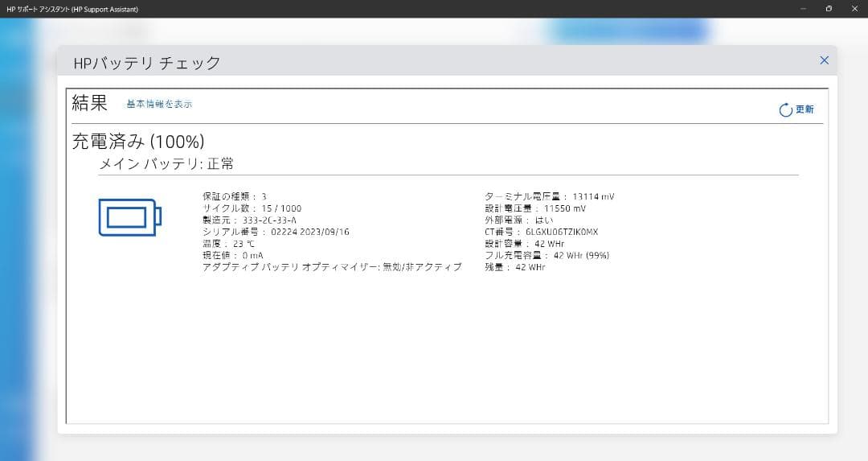Select the シリアル番号 02224 2023/09/16 line
The width and height of the screenshot is (868, 461).
276,232
